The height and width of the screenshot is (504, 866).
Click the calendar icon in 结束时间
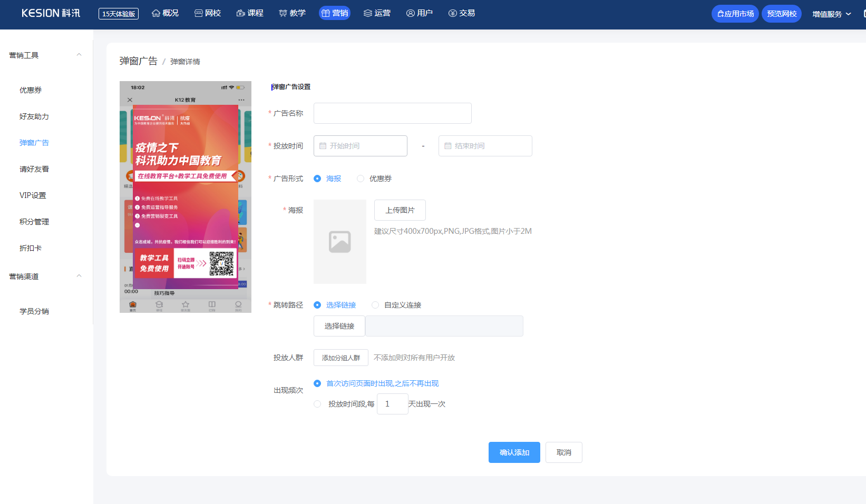(x=448, y=146)
